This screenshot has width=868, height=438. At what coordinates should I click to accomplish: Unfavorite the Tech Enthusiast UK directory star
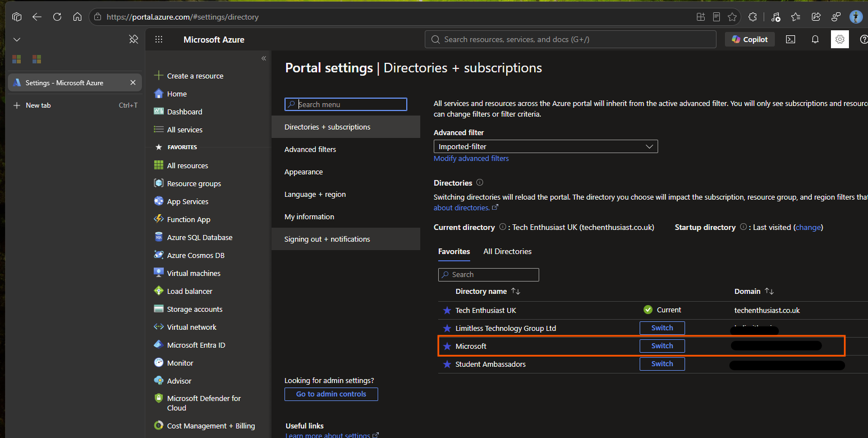447,310
